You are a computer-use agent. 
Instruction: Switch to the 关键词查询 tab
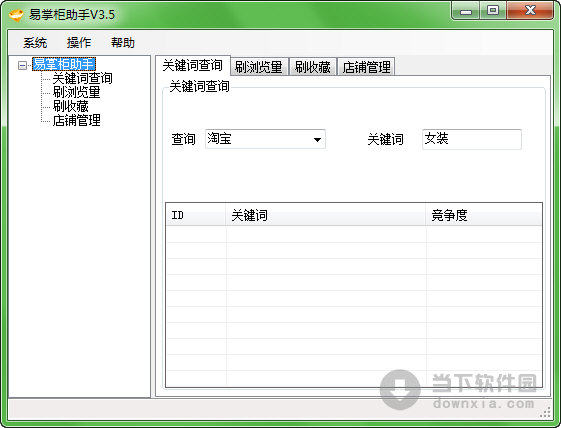193,65
